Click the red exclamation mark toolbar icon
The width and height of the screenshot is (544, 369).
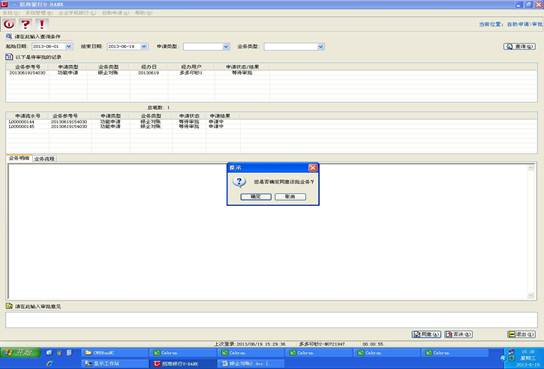click(42, 24)
